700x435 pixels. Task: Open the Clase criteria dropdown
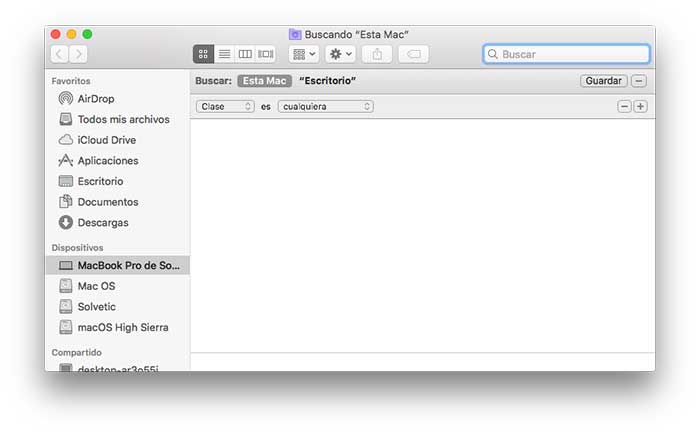point(225,106)
